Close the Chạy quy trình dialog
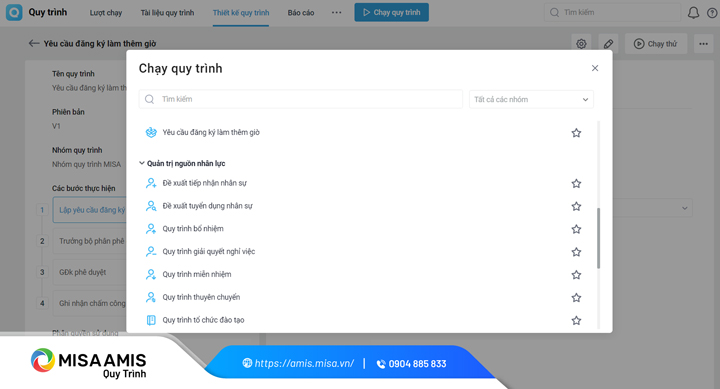The height and width of the screenshot is (389, 720). 595,68
